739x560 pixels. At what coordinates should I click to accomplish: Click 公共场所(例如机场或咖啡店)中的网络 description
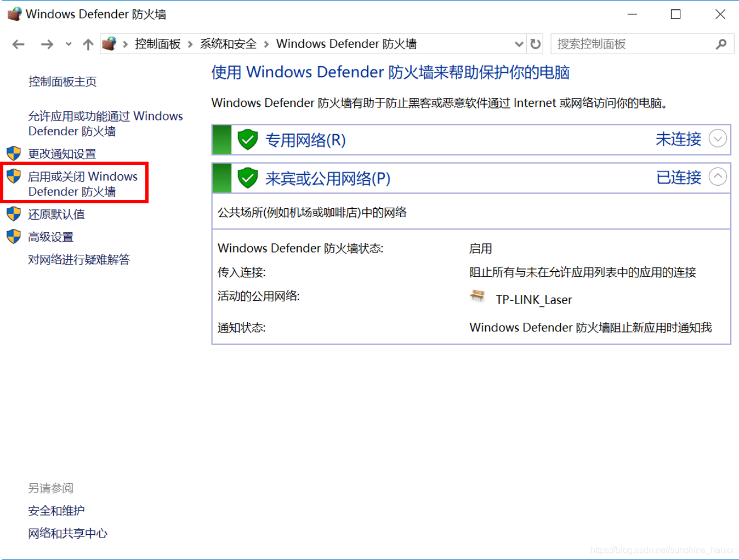click(312, 213)
